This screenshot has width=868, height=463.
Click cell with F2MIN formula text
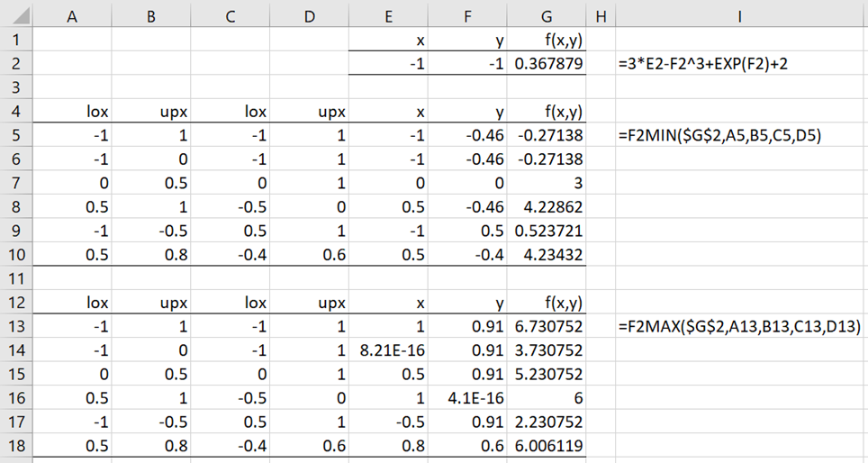pyautogui.click(x=719, y=135)
